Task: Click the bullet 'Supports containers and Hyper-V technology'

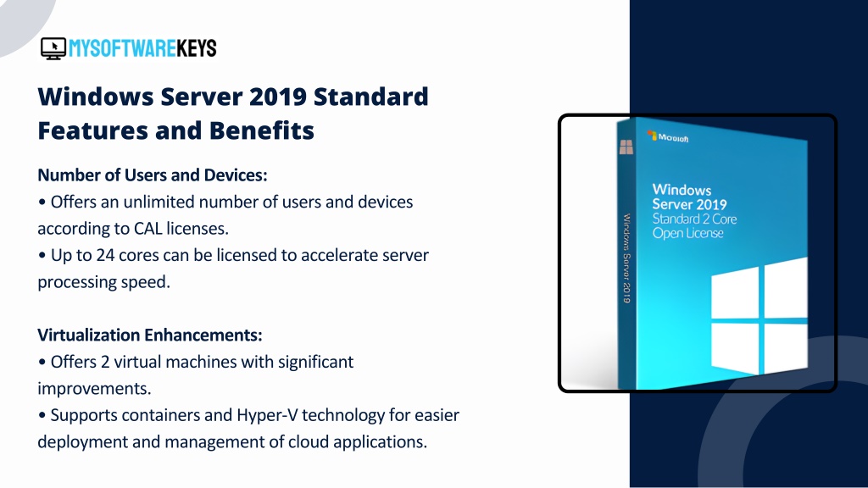Action: 248,415
